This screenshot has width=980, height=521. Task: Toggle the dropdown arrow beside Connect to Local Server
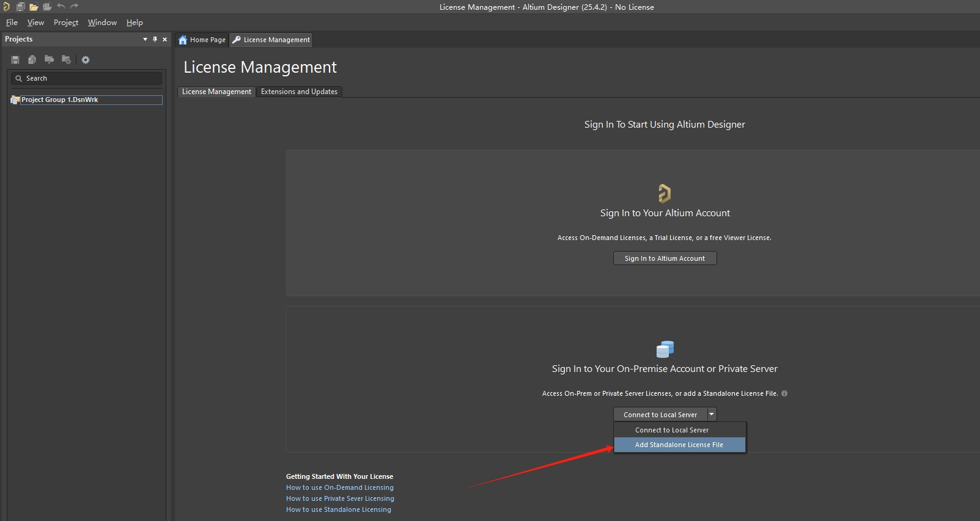[712, 415]
